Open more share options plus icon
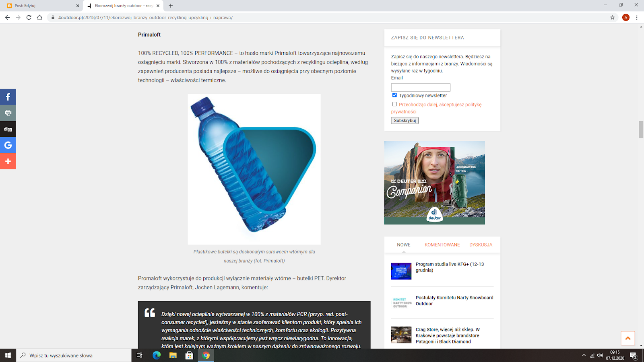Screen dimensions: 644x362 tap(8, 161)
